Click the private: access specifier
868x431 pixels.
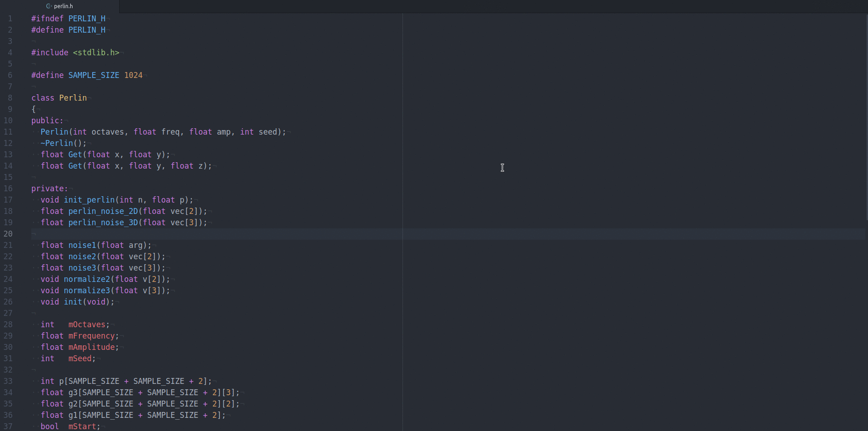(x=49, y=188)
